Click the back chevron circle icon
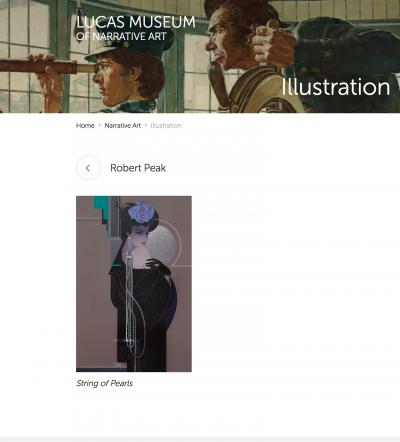 (x=88, y=168)
